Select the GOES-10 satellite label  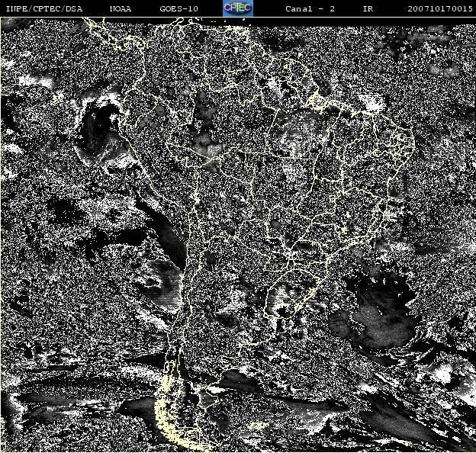pyautogui.click(x=179, y=8)
